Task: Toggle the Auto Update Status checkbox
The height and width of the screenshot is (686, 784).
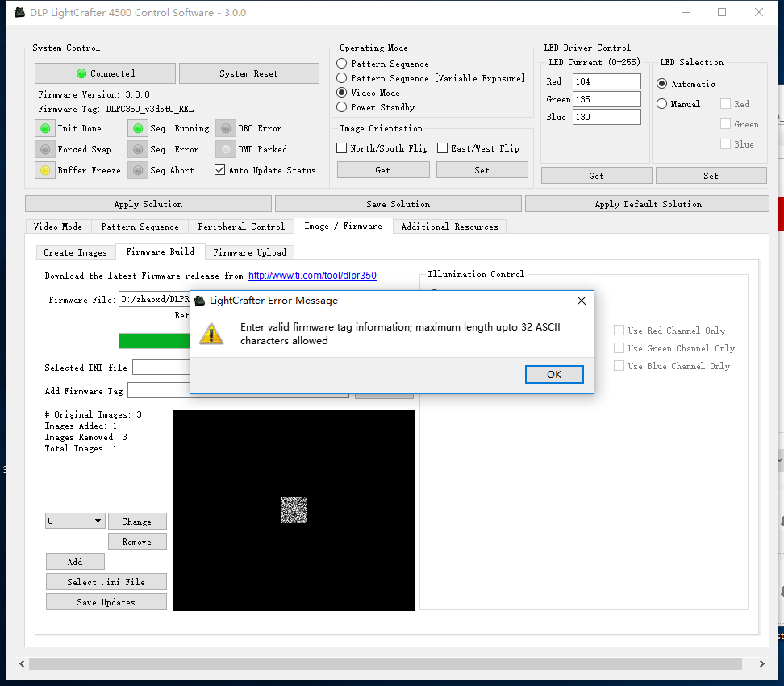Action: pos(220,170)
